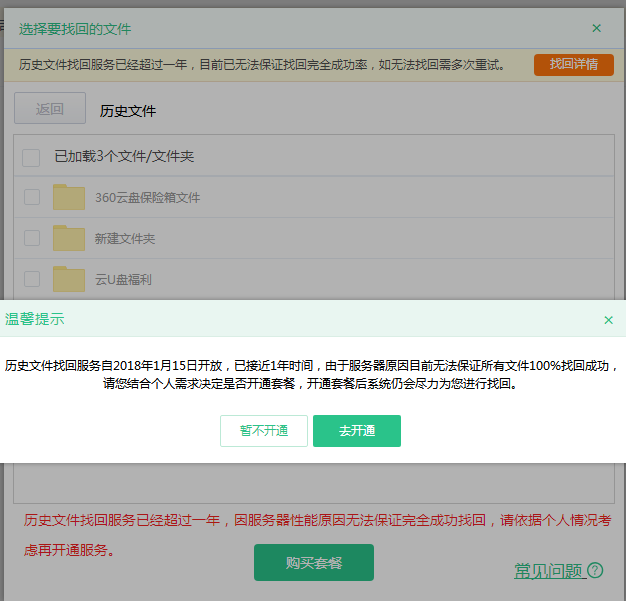Screen dimensions: 626x601
Task: Click the 新建文件夹 folder icon
Action: point(69,238)
